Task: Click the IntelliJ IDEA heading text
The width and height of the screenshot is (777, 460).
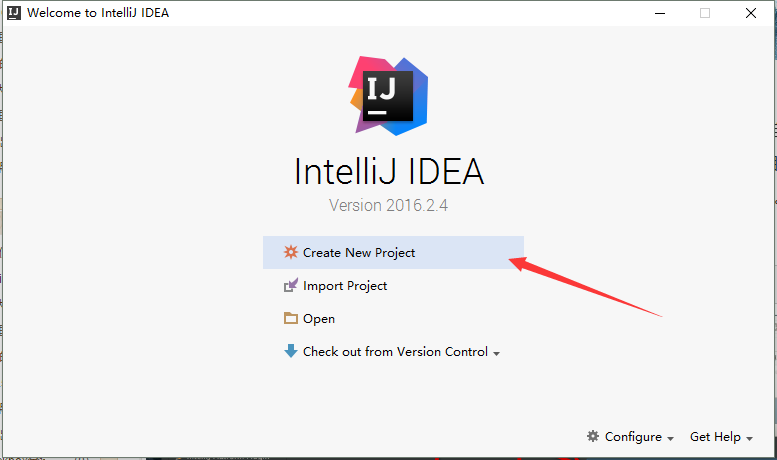Action: click(389, 172)
